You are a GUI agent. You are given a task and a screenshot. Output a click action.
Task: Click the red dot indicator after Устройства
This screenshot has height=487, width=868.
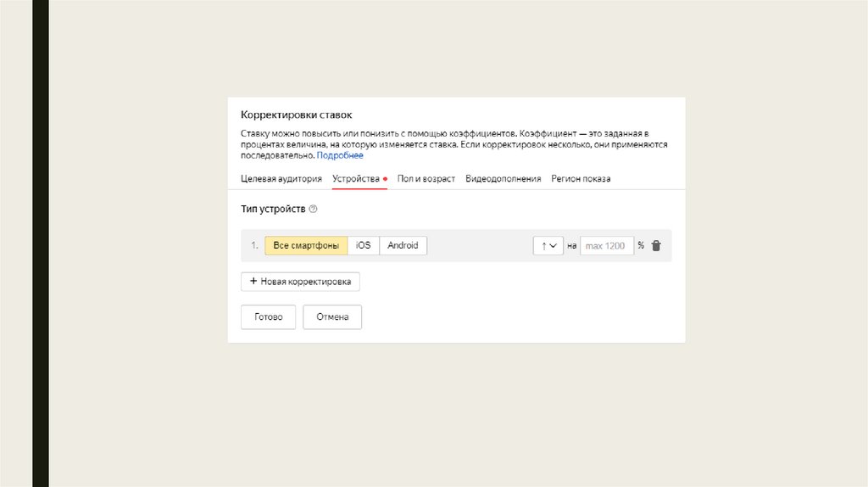(385, 179)
